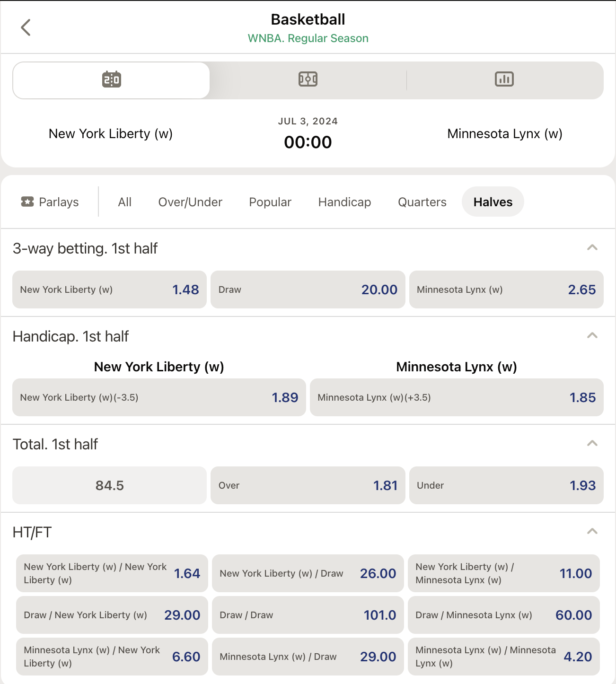Collapse the HT/FT section
This screenshot has width=616, height=684.
click(x=592, y=531)
